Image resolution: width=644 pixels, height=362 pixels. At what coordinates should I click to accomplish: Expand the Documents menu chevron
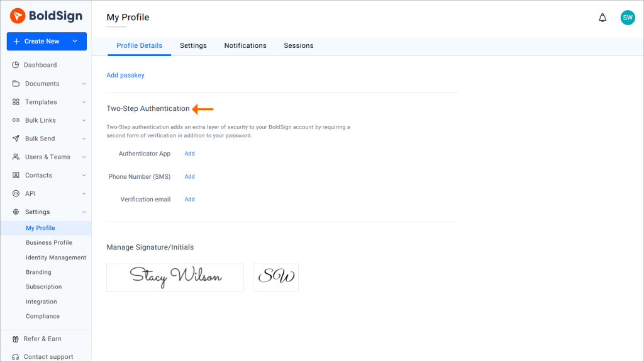(x=84, y=84)
